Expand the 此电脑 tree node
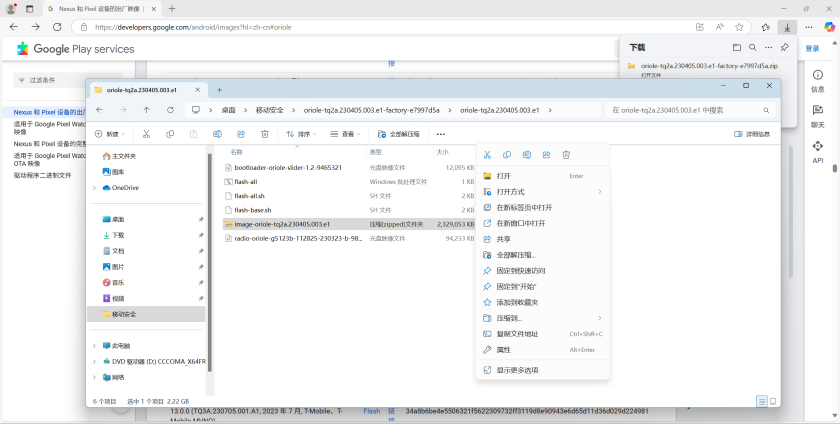 click(x=94, y=346)
